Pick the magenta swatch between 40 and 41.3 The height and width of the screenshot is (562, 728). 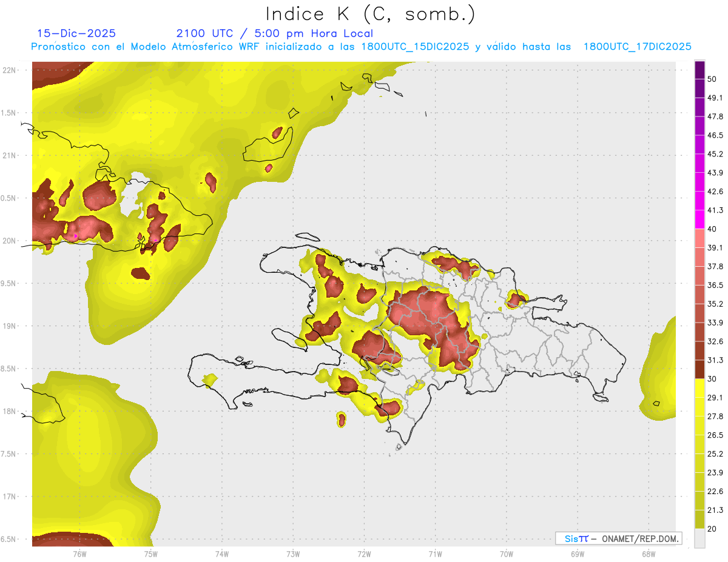coord(700,219)
